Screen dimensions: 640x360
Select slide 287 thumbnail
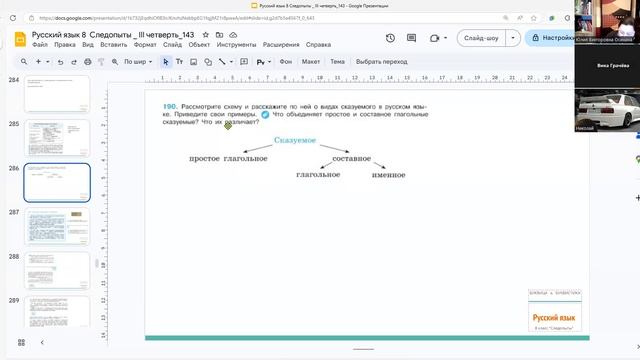click(x=57, y=227)
